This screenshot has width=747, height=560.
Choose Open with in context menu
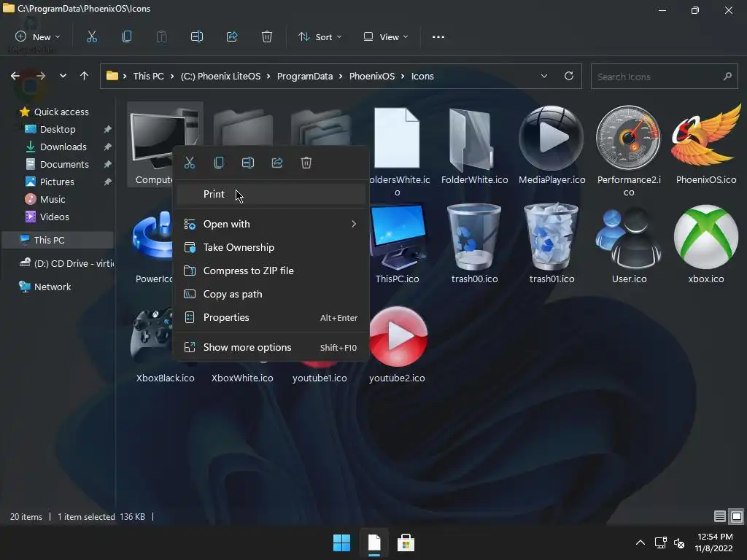pos(271,224)
